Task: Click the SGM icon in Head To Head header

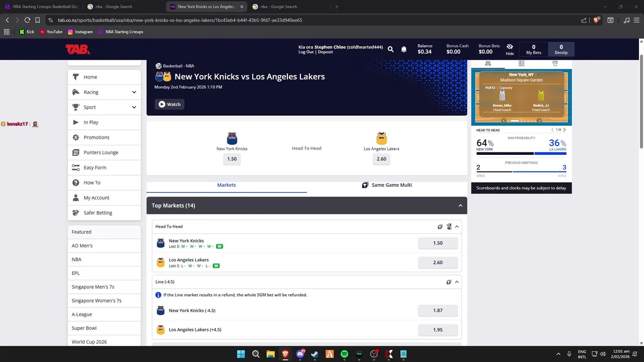Action: click(x=440, y=227)
